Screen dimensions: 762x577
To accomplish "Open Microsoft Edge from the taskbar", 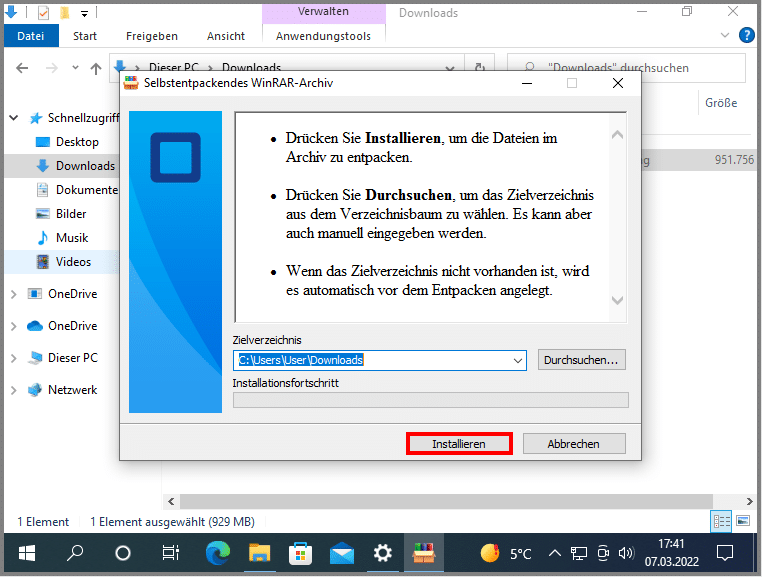I will coord(217,553).
